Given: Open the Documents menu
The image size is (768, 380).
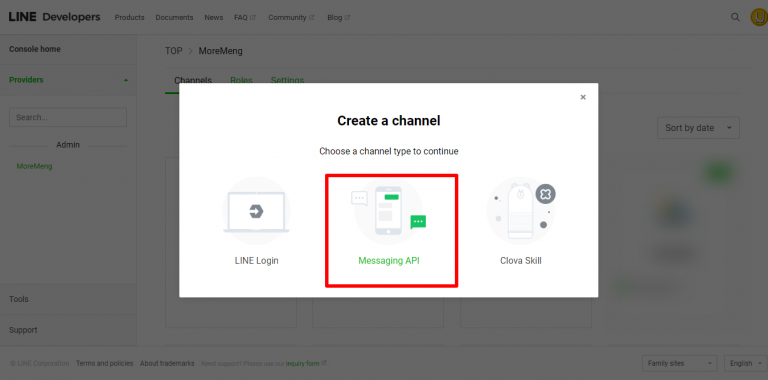Looking at the screenshot, I should [x=174, y=17].
